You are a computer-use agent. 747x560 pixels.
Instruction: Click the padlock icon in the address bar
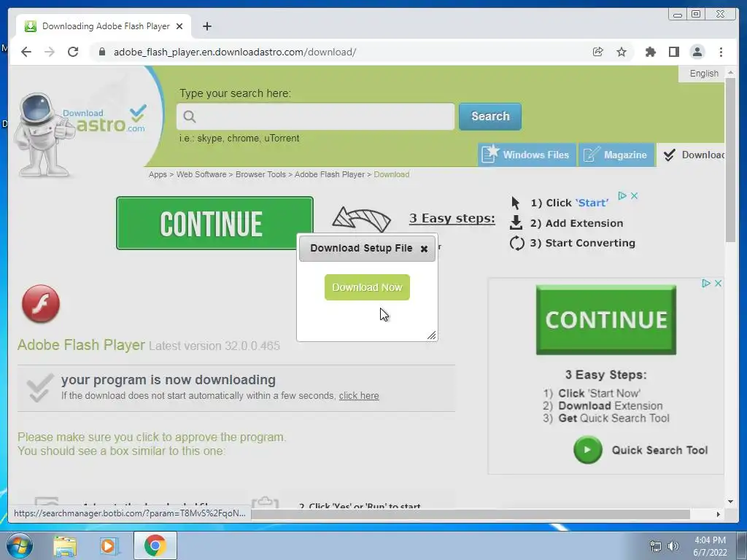coord(101,52)
